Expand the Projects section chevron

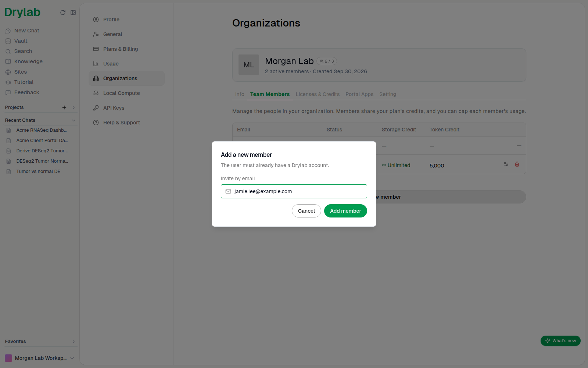(x=73, y=107)
